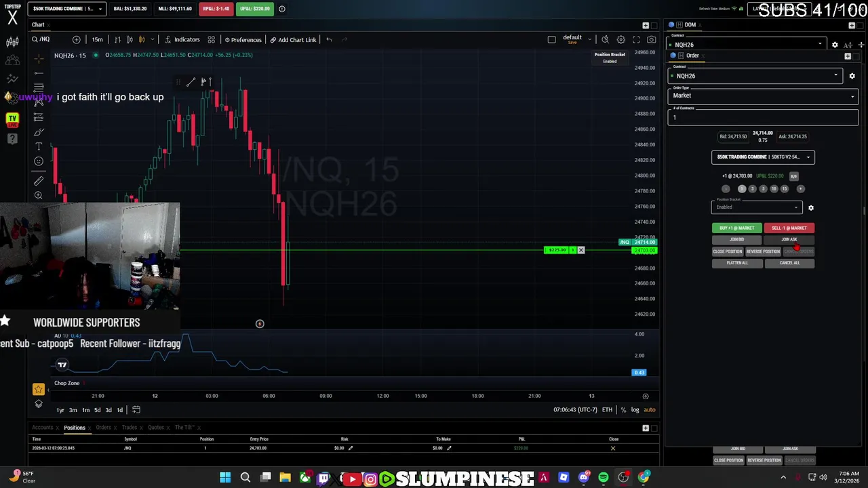Viewport: 868px width, 488px height.
Task: Open the object tree layers icon
Action: point(39,404)
